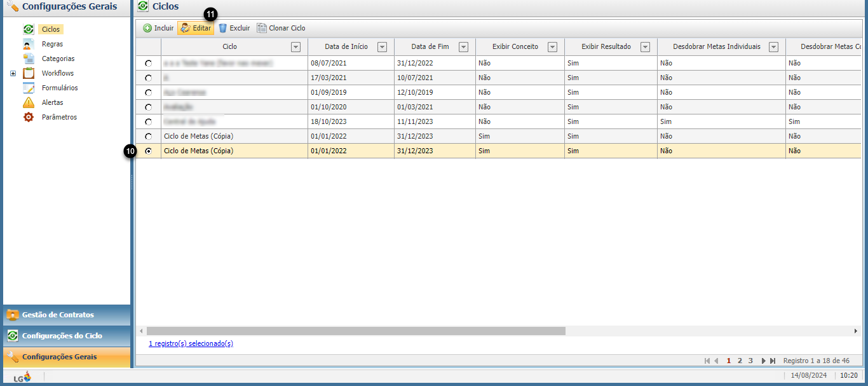The image size is (868, 386).
Task: Go to previous page arrow in pagination
Action: click(x=716, y=361)
